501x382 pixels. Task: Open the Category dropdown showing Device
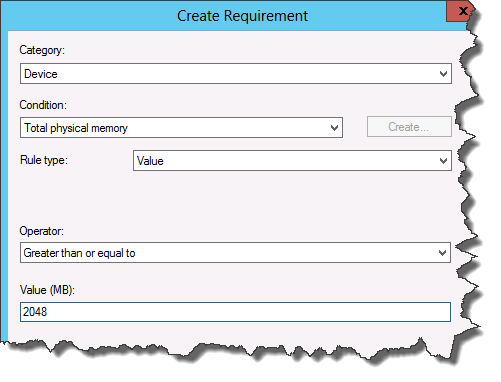[236, 74]
